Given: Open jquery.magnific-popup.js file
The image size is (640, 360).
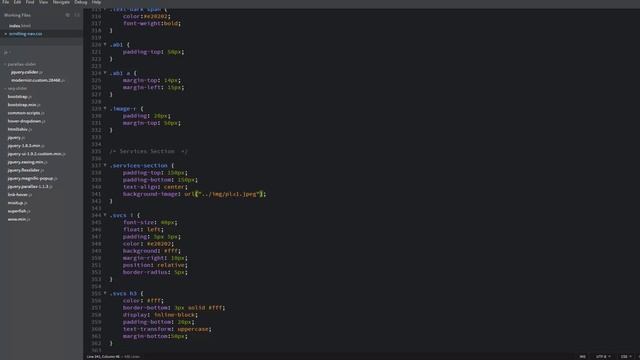Looking at the screenshot, I should (32, 178).
